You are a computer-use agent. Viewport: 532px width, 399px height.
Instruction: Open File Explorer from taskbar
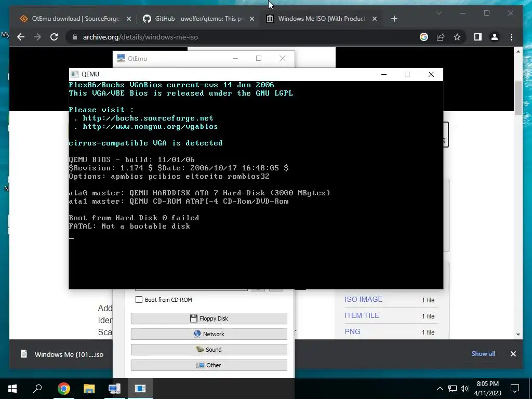pos(89,389)
